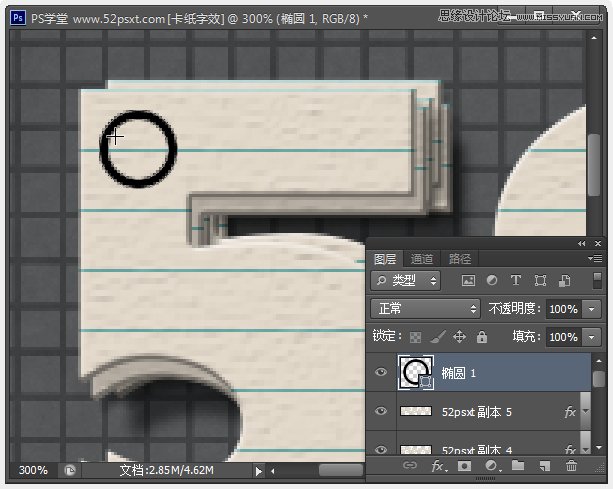Open the 正常 blend mode dropdown

(425, 308)
